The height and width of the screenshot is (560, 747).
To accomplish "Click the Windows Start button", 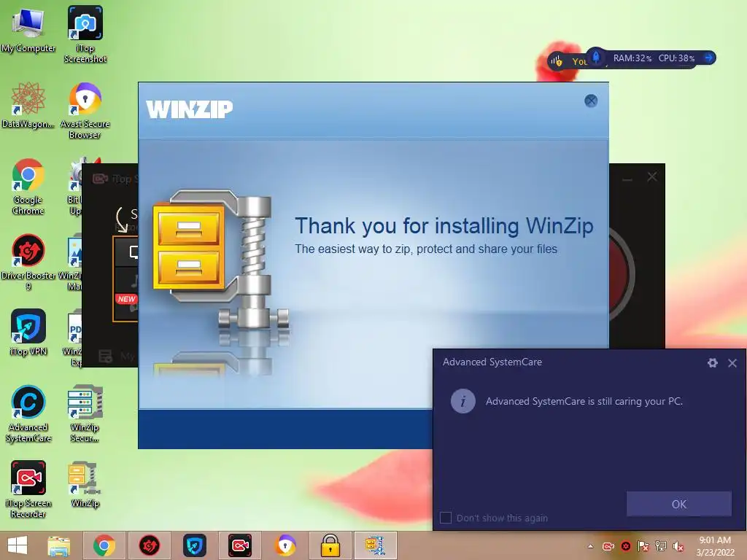I will (18, 545).
